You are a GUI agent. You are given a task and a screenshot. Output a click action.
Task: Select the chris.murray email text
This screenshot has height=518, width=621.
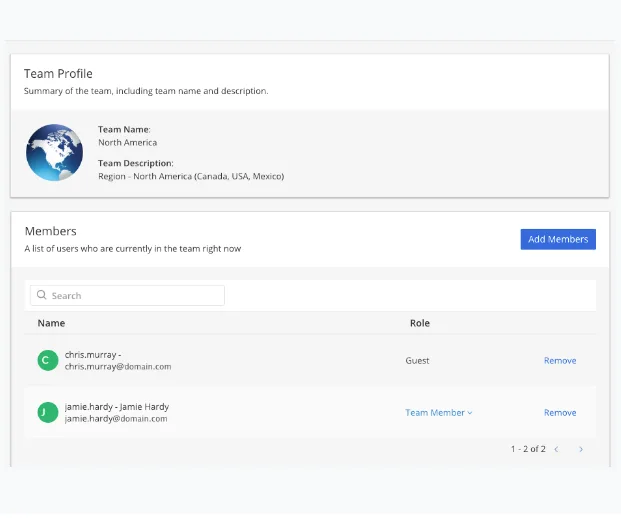[118, 367]
